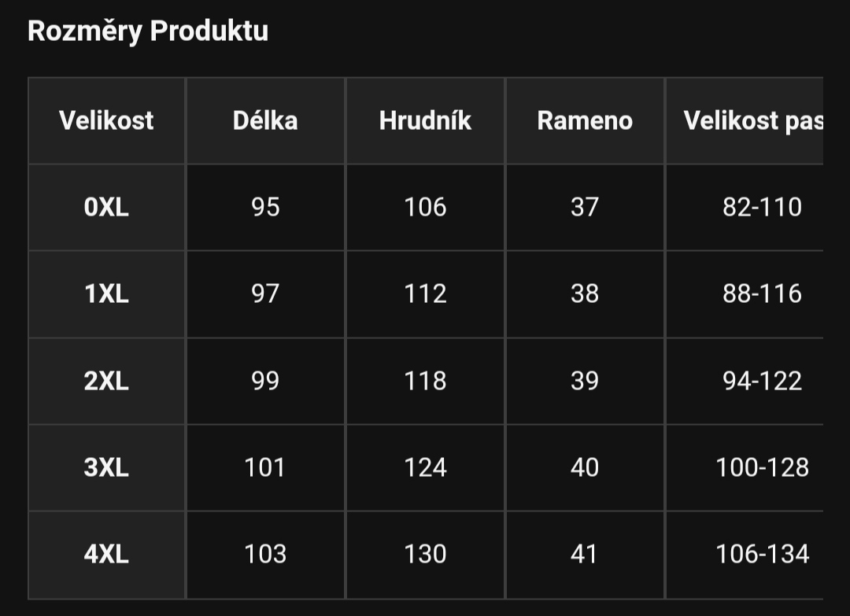
Task: Select the Rameno column header
Action: tap(585, 121)
